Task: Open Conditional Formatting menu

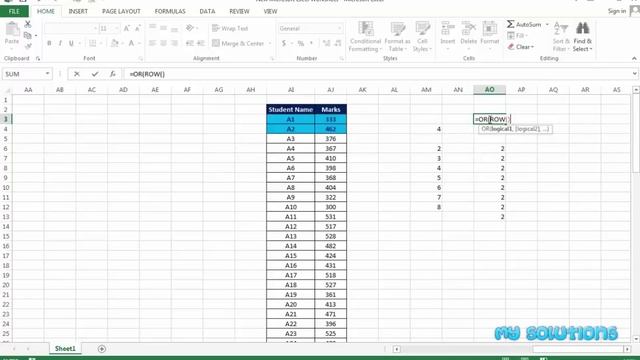Action: coord(365,37)
